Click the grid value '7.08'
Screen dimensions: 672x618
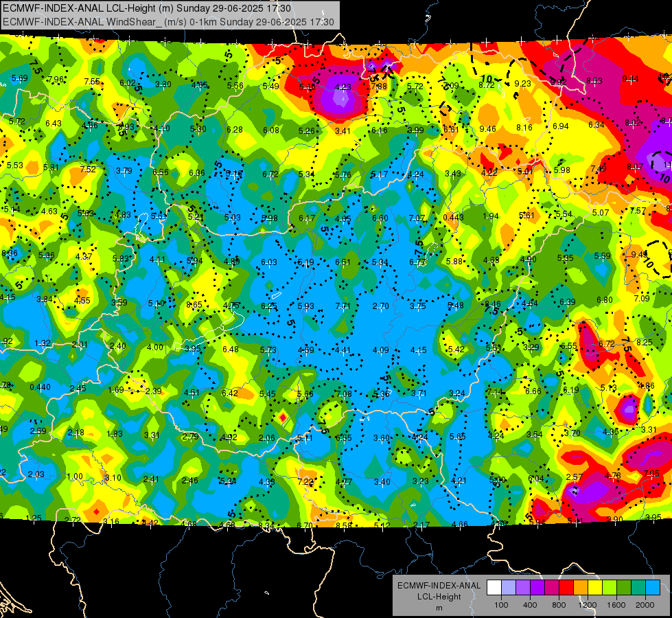click(x=344, y=393)
